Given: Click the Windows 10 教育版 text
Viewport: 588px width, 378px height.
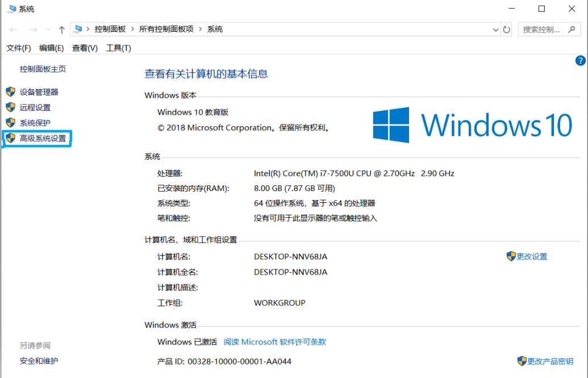Looking at the screenshot, I should pyautogui.click(x=193, y=112).
